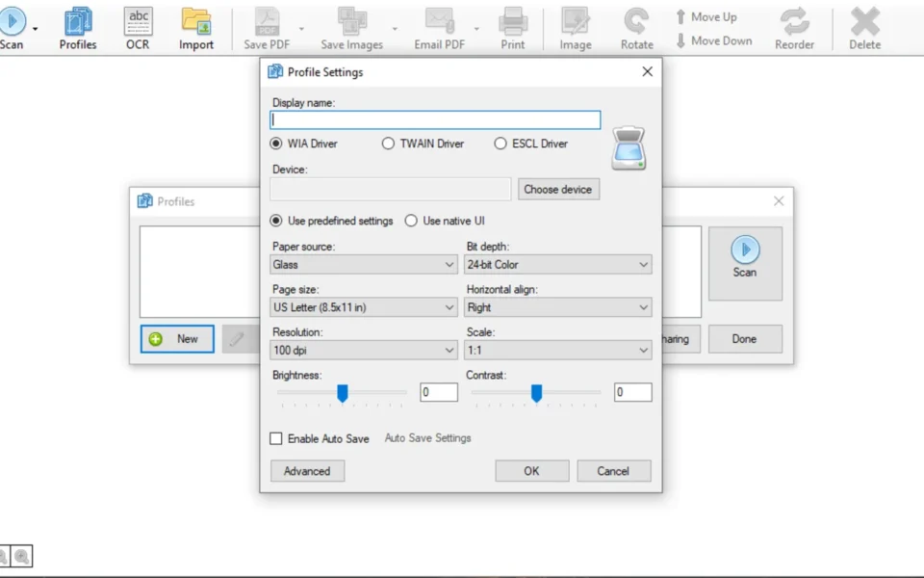Screen dimensions: 924x578
Task: Click the Print toolbar icon
Action: click(x=513, y=21)
